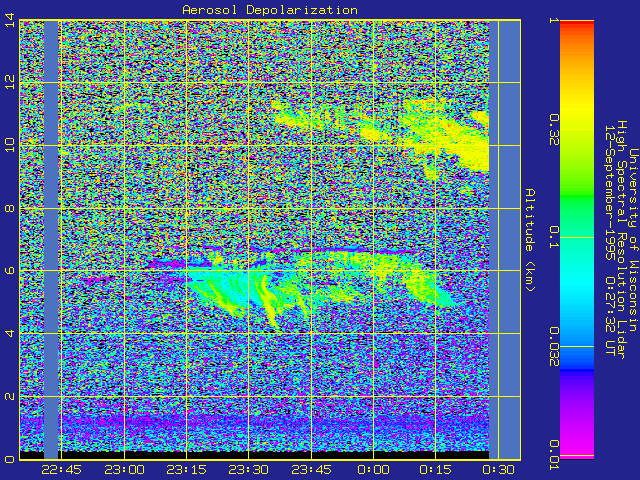Click the 0:00 time axis label

click(x=373, y=470)
